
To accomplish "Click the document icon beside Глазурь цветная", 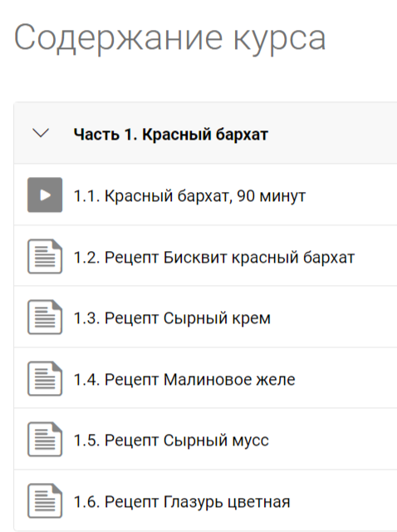I will tap(45, 500).
